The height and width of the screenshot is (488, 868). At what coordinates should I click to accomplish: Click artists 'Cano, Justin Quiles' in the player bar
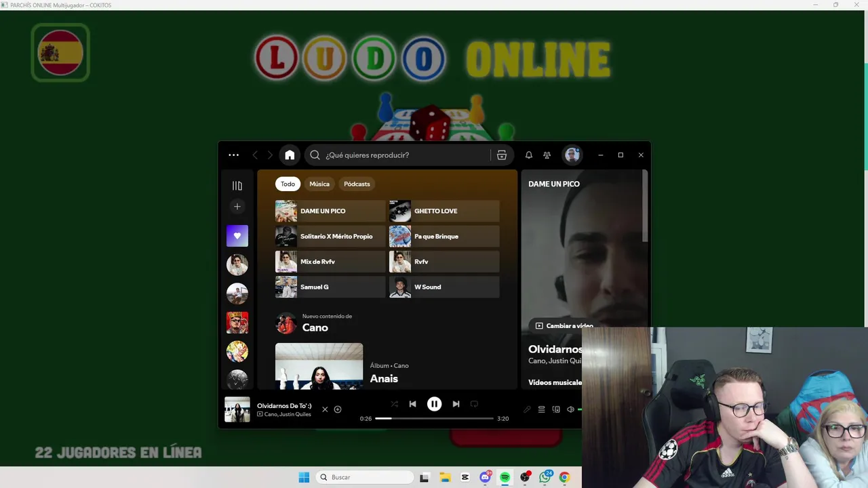coord(288,414)
